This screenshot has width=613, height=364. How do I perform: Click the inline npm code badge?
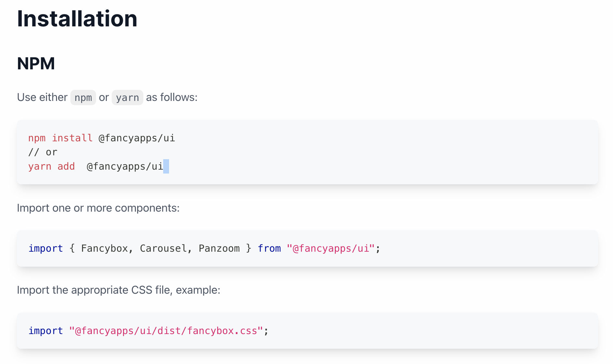coord(83,98)
